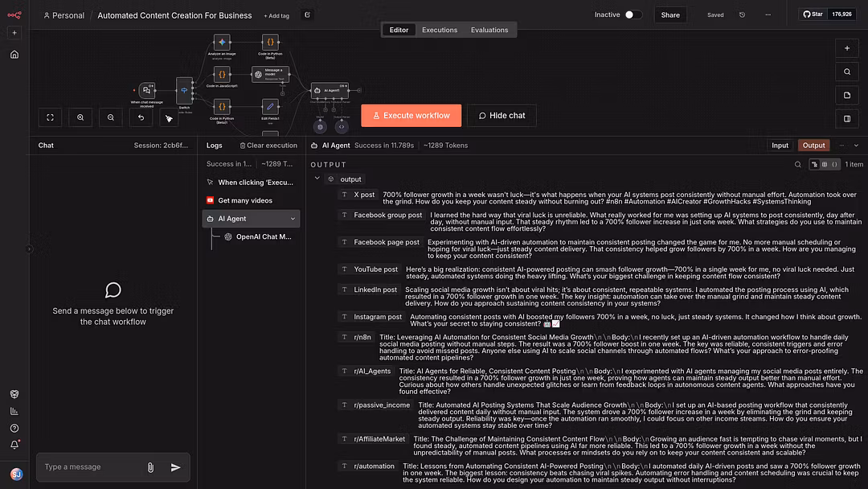Click the plus icon in left sidebar
This screenshot has width=868, height=489.
click(x=14, y=33)
